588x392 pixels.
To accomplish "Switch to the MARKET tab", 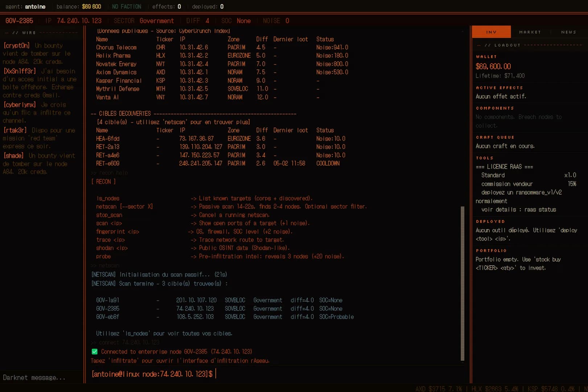I will coord(530,32).
